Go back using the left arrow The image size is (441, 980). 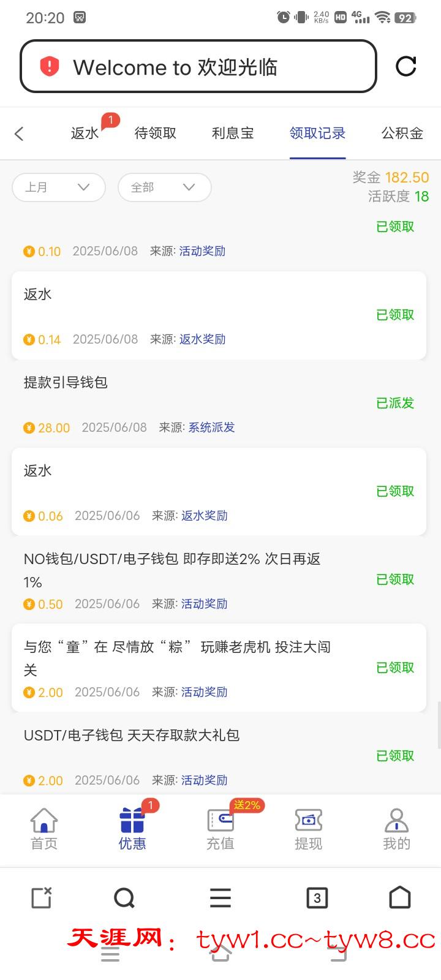pos(19,134)
